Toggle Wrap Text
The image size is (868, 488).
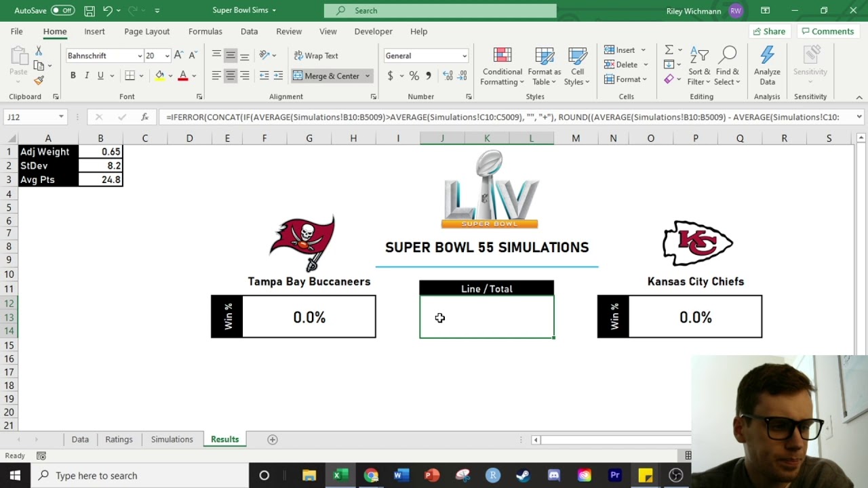click(x=315, y=56)
